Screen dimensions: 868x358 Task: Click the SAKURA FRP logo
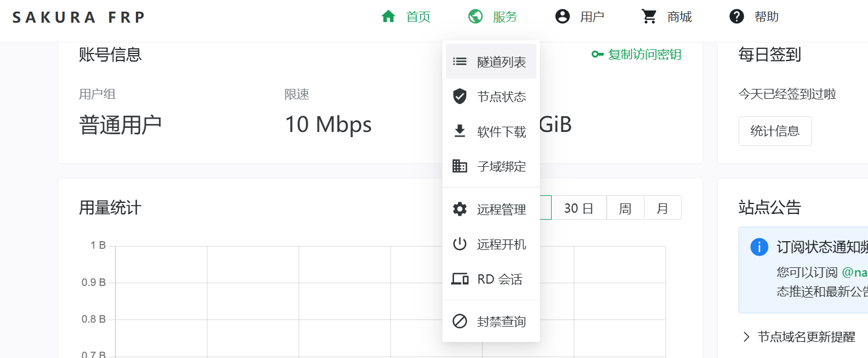78,17
